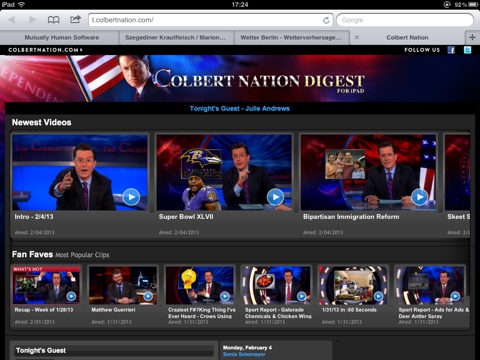Play the Gatorade Chemicals Sport Report clip
Screen dimensions: 480x360
point(302,296)
